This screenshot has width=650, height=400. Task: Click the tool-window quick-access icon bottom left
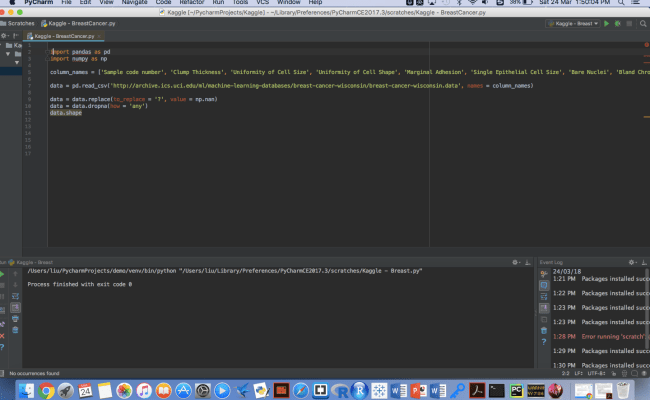pos(2,373)
